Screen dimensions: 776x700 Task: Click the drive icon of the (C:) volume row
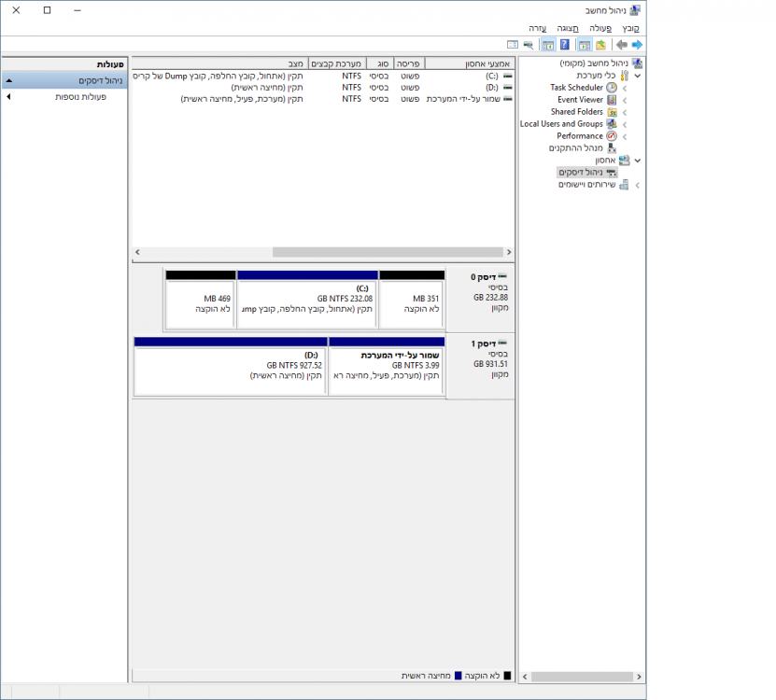[508, 77]
